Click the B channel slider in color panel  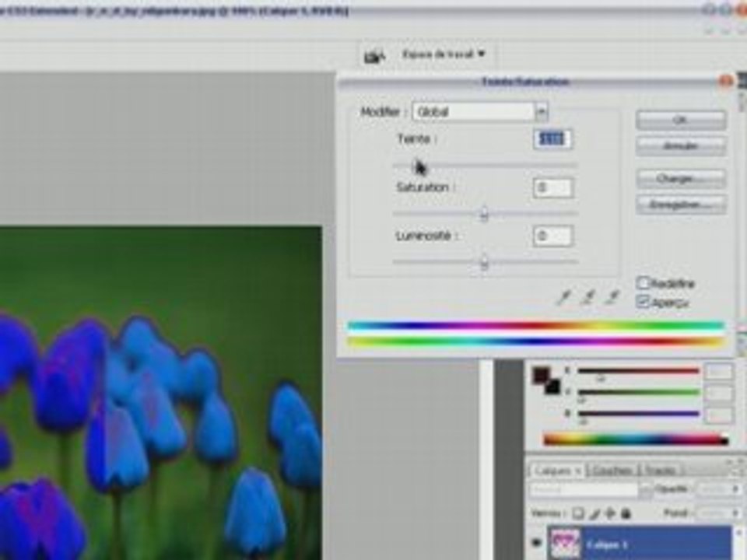tap(638, 414)
